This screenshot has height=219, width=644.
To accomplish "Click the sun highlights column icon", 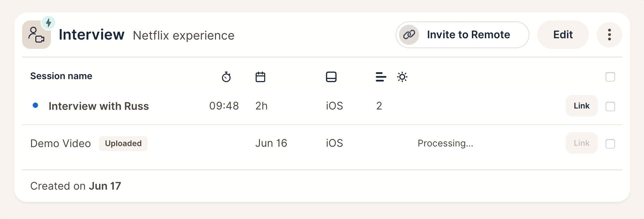I will 402,77.
